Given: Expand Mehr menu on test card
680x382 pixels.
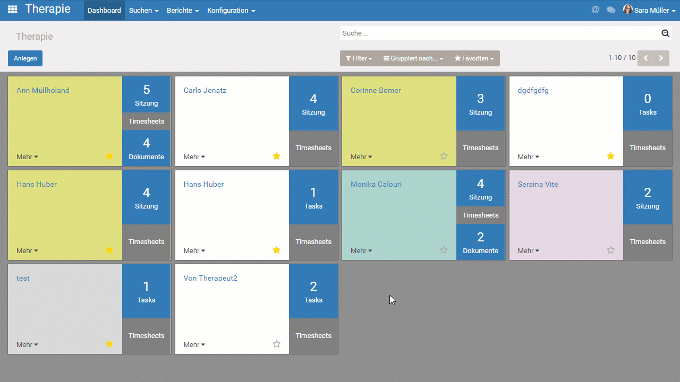Looking at the screenshot, I should click(27, 345).
